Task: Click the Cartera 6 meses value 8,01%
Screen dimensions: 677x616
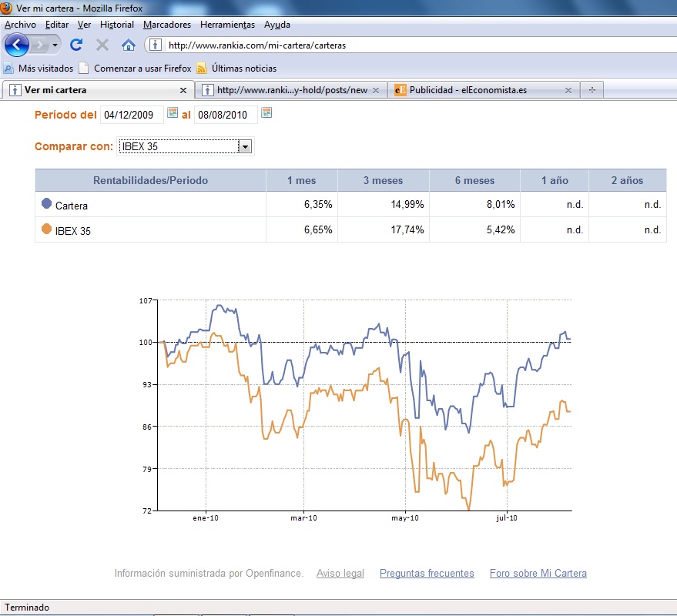Action: click(x=501, y=204)
